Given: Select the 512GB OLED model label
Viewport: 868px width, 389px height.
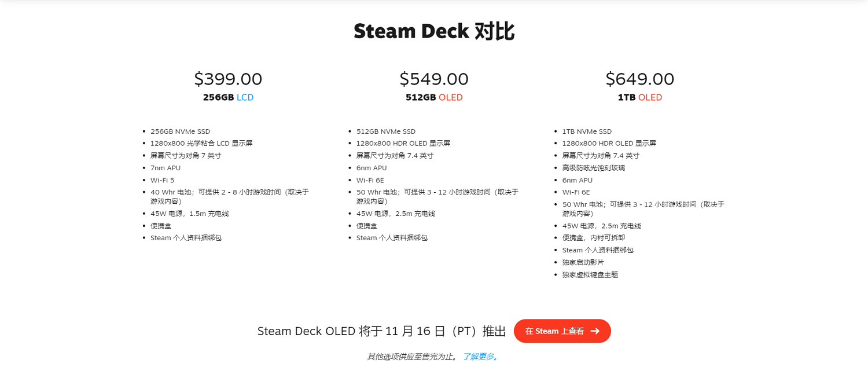Looking at the screenshot, I should coord(434,97).
